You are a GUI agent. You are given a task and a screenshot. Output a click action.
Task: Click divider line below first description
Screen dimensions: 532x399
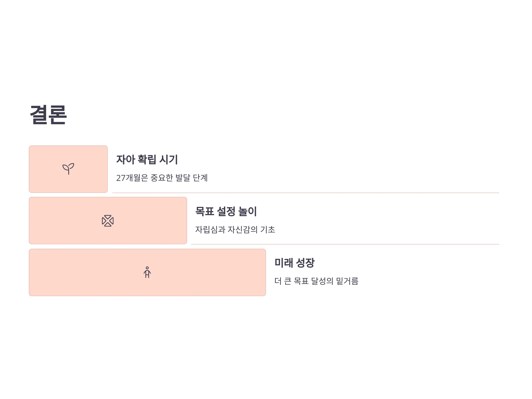point(305,193)
